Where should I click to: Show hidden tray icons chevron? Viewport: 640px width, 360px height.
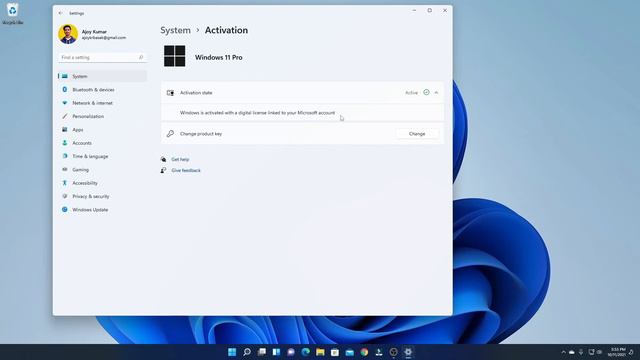point(564,352)
